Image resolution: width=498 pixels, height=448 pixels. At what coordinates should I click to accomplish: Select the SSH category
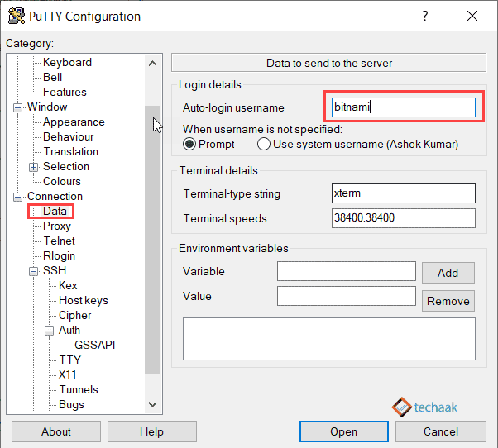55,270
